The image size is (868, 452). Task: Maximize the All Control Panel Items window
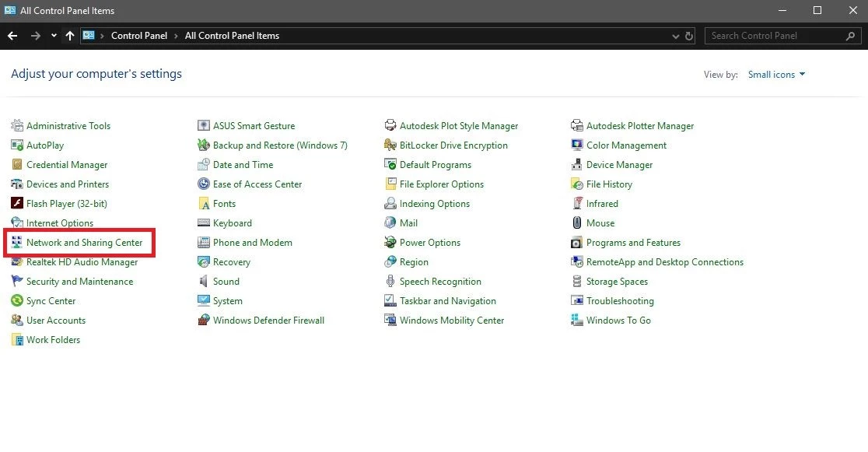(x=817, y=11)
